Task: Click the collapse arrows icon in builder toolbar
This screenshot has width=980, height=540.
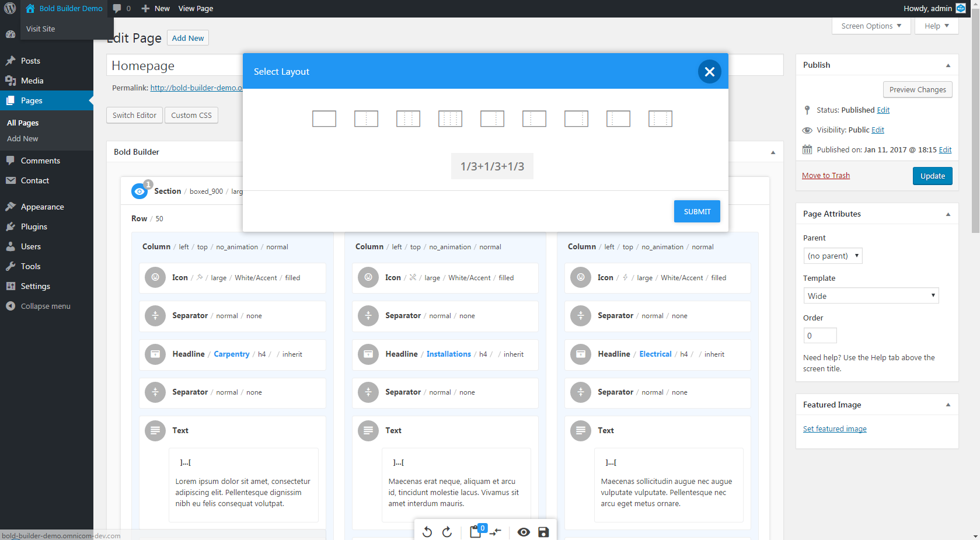Action: 496,532
